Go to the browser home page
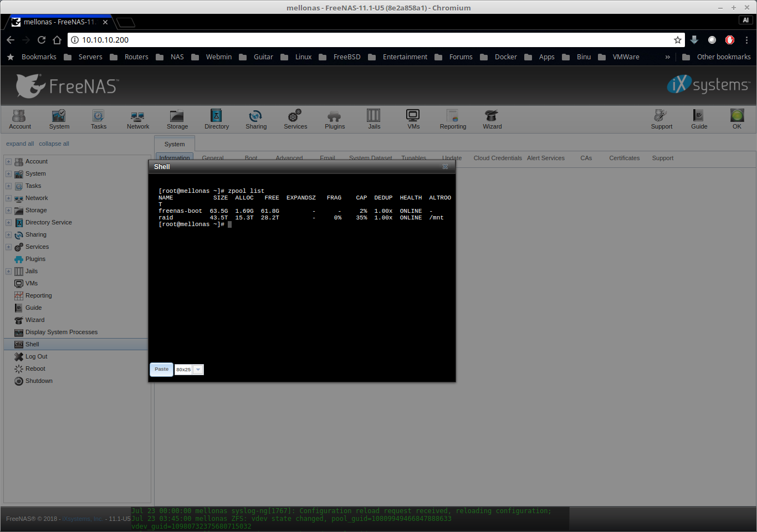The image size is (757, 532). [x=57, y=40]
